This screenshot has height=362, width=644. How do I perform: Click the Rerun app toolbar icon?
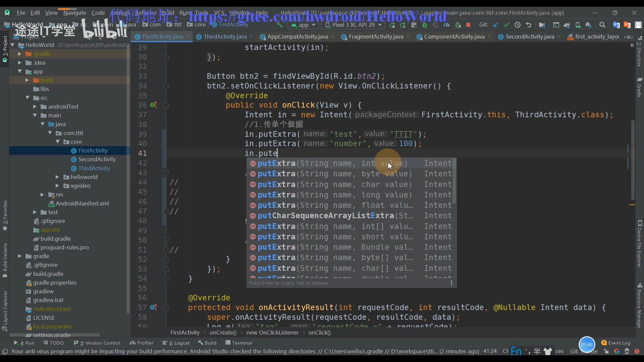[392, 25]
